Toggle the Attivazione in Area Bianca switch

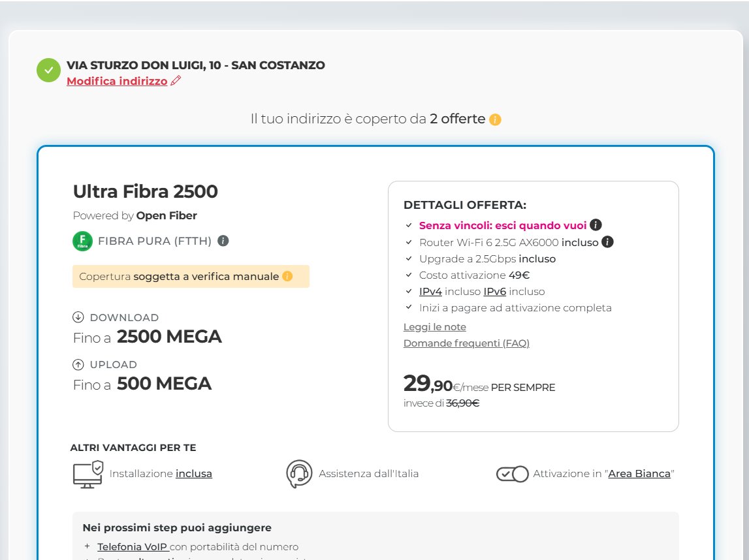(x=512, y=474)
